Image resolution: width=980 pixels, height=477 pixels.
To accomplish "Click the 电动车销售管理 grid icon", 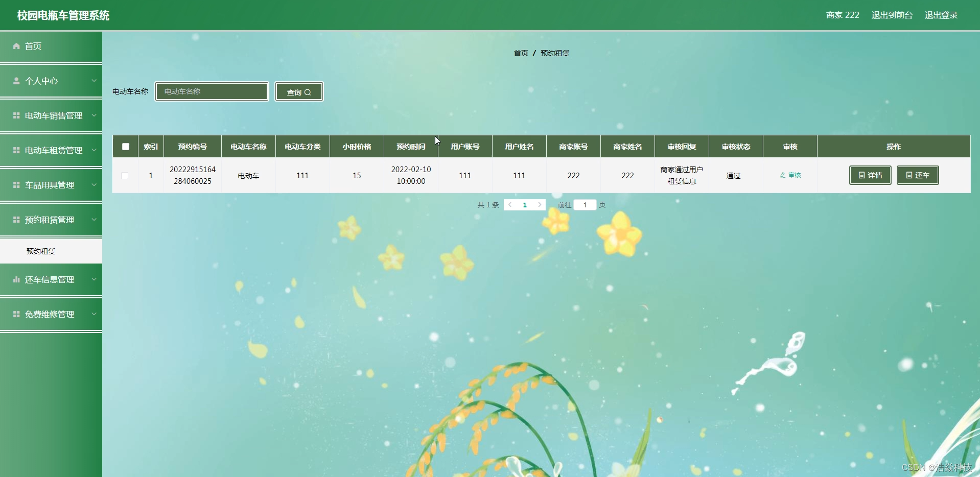I will coord(16,115).
